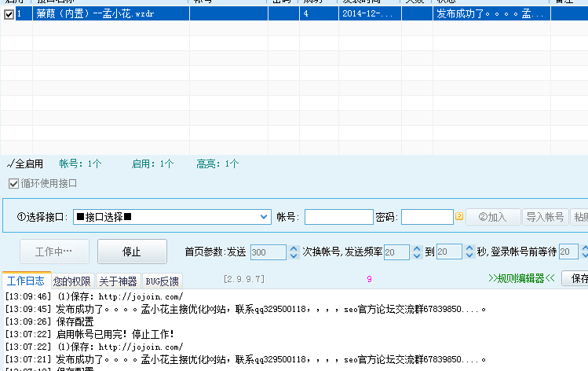Click the 密码 input field

click(427, 217)
